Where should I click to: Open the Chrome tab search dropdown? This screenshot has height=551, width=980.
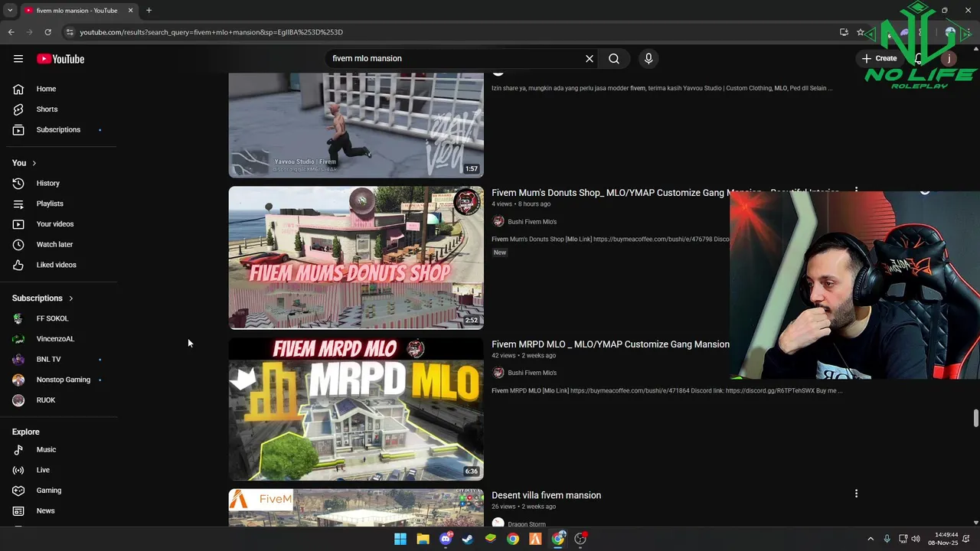click(x=10, y=11)
